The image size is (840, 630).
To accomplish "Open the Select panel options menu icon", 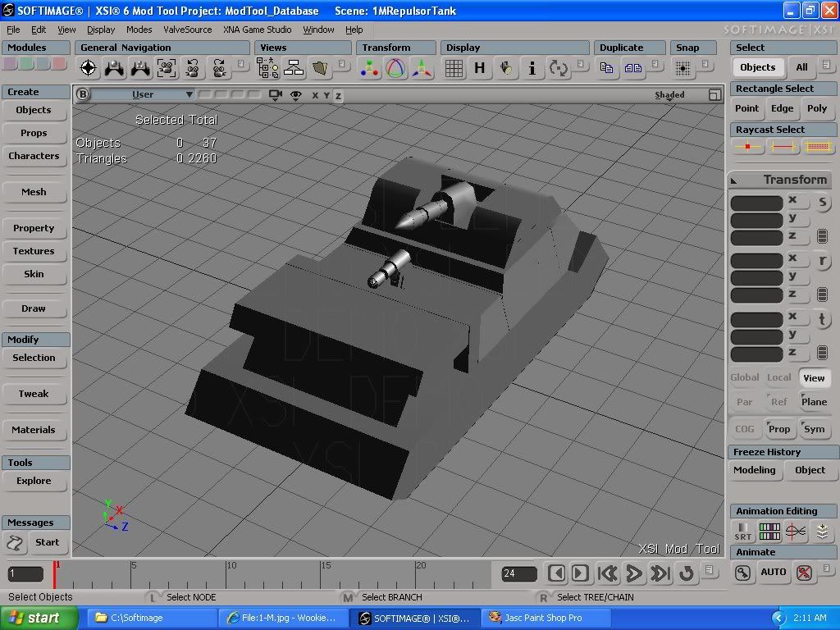I will (827, 64).
